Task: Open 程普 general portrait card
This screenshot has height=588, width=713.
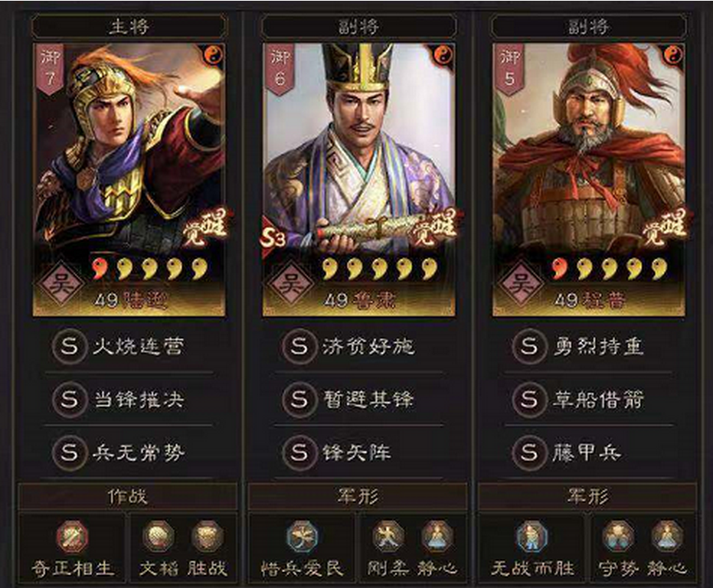Action: 589,180
